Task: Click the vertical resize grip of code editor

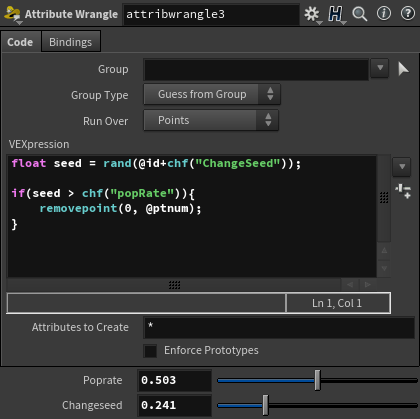Action: 384,198
